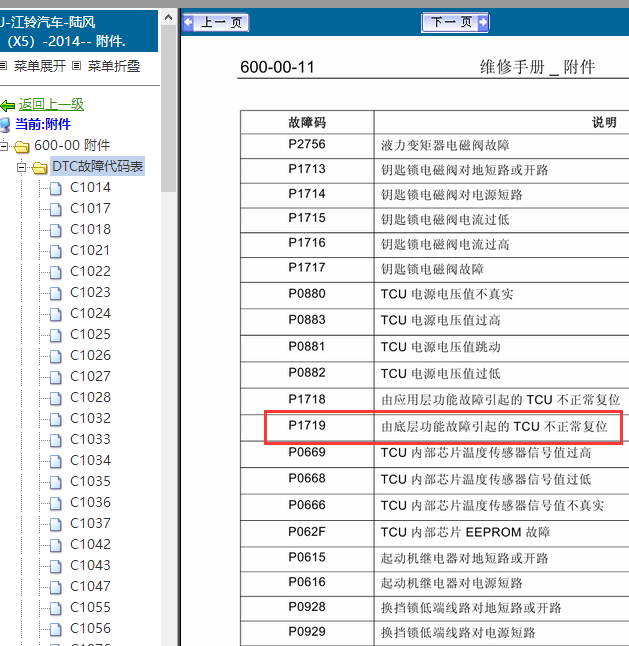Go to the previous page (上一页) button
This screenshot has height=646, width=629.
pos(216,22)
